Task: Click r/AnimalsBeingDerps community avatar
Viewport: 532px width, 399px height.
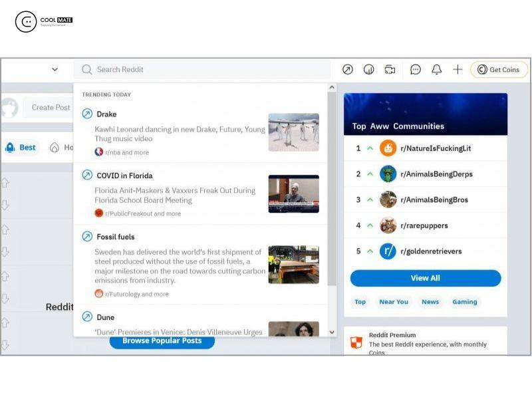Action: [x=388, y=174]
